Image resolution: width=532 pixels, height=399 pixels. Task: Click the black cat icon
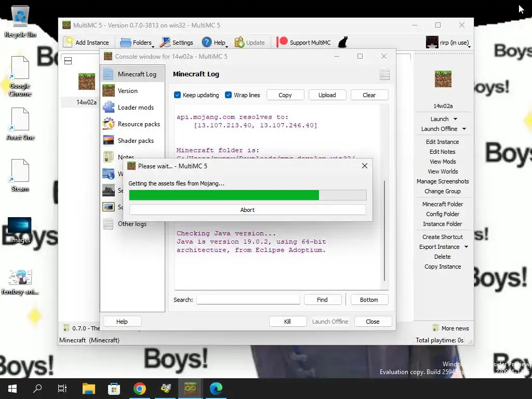[343, 42]
